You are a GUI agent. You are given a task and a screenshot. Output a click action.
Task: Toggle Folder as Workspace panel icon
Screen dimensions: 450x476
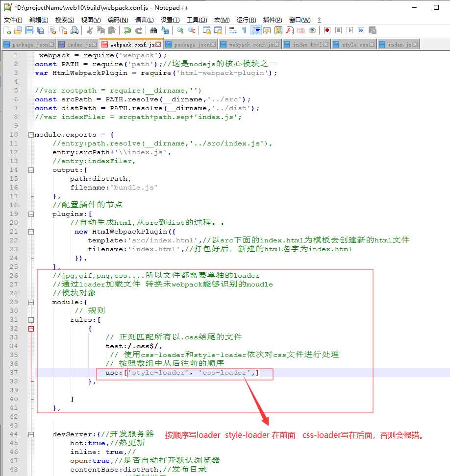pyautogui.click(x=301, y=30)
